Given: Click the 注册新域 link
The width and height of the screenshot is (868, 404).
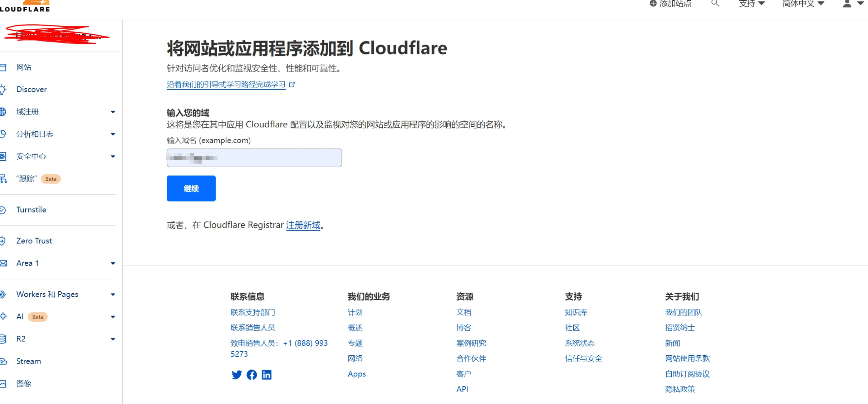Looking at the screenshot, I should tap(303, 225).
